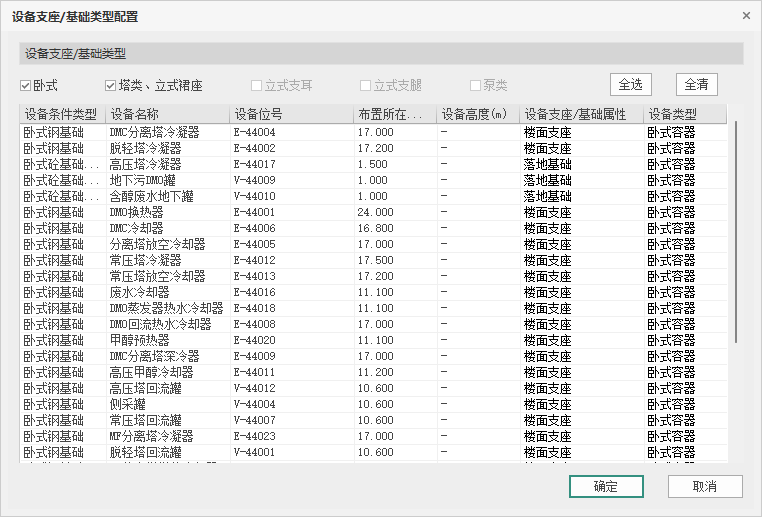Click the 设备支座/基础属性 column header
The image size is (762, 517).
pyautogui.click(x=581, y=114)
